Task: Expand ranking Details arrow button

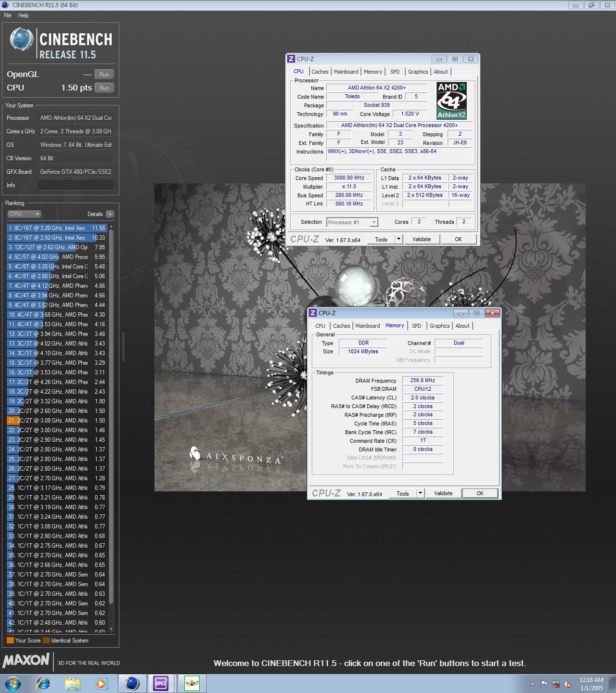Action: [x=110, y=214]
